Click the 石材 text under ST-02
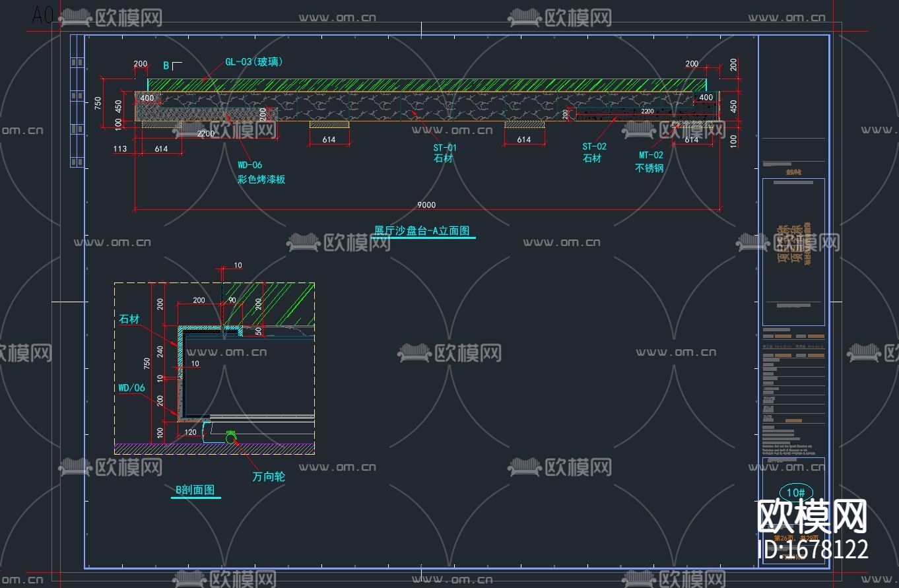 [592, 158]
